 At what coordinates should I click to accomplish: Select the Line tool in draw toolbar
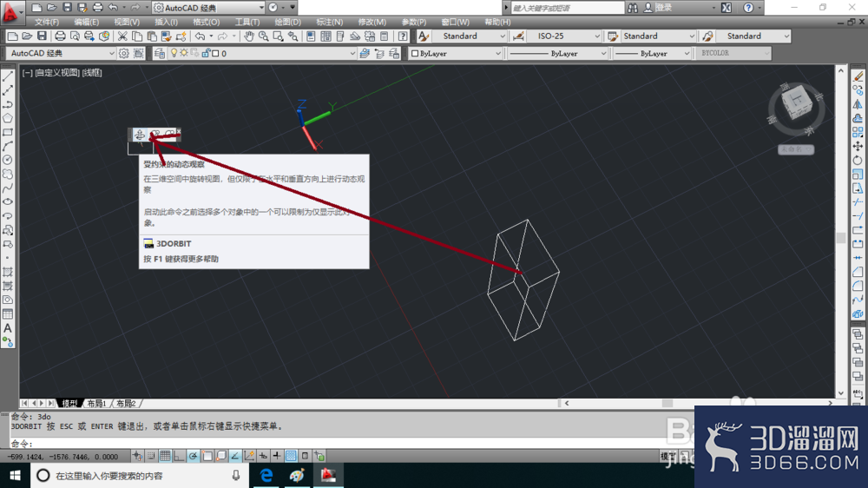8,76
